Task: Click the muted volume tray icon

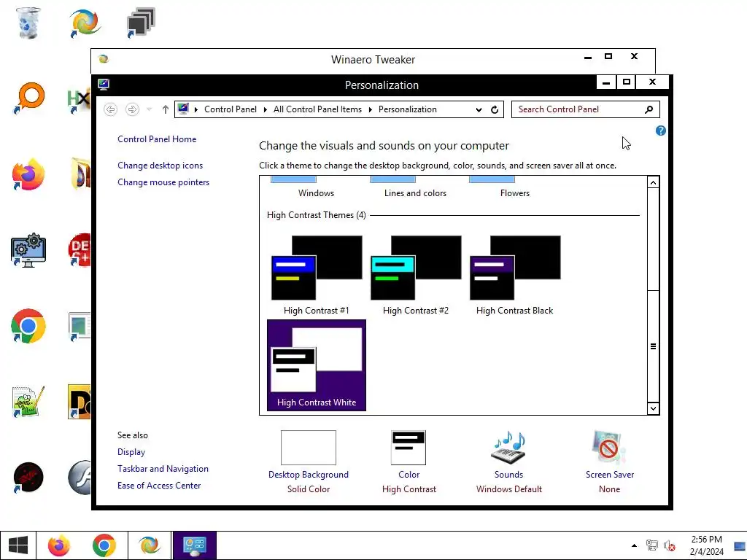Action: coord(670,545)
